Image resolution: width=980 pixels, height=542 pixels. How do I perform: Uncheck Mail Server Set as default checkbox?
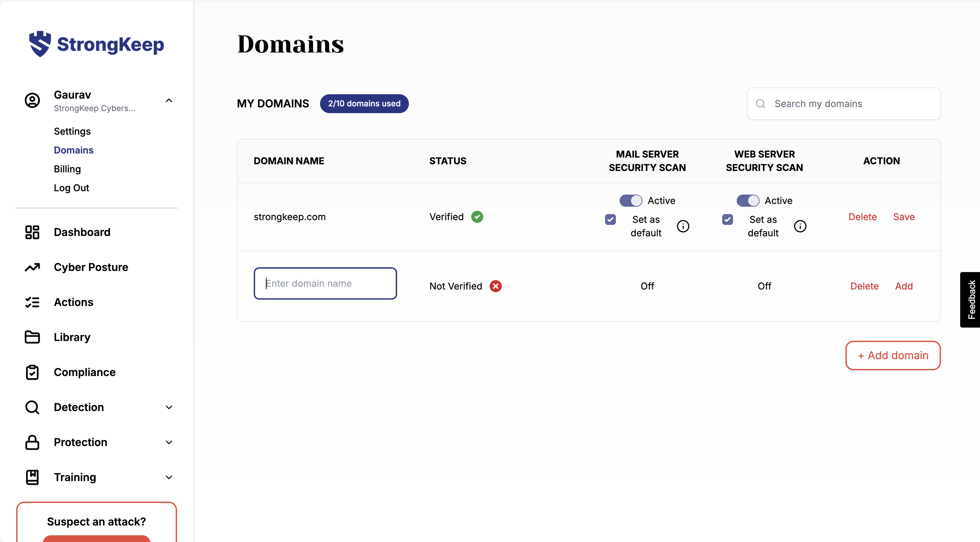click(x=610, y=219)
